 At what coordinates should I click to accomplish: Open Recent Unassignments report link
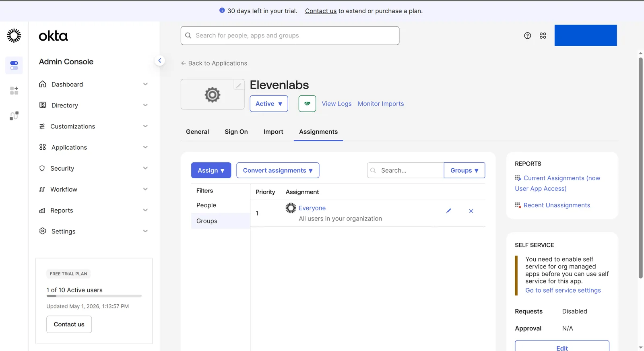pyautogui.click(x=557, y=205)
